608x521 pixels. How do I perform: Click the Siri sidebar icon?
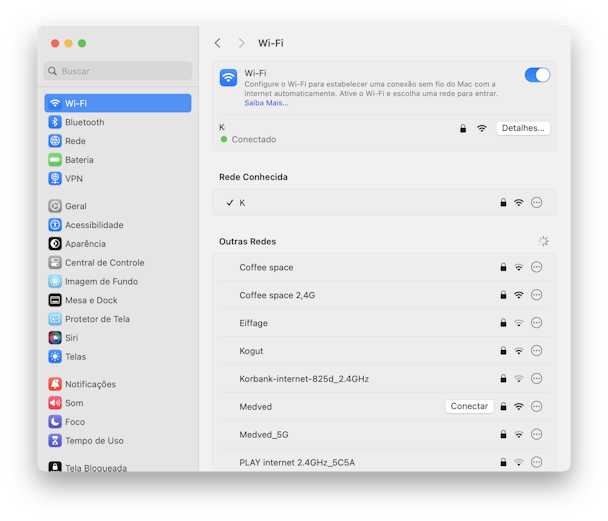click(x=55, y=338)
